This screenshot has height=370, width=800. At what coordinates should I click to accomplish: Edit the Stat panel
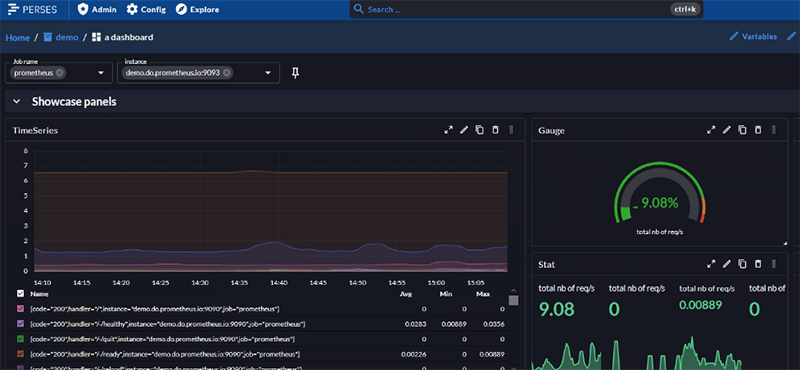[727, 264]
